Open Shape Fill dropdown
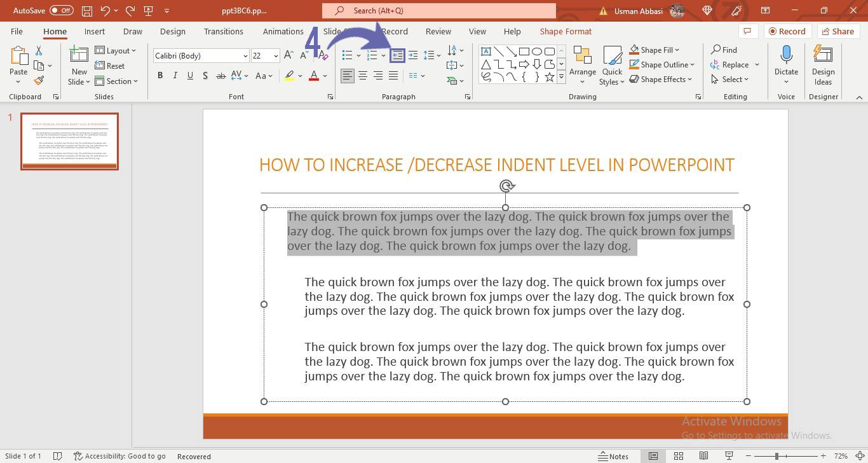Screen dimensions: 868x463 point(654,50)
